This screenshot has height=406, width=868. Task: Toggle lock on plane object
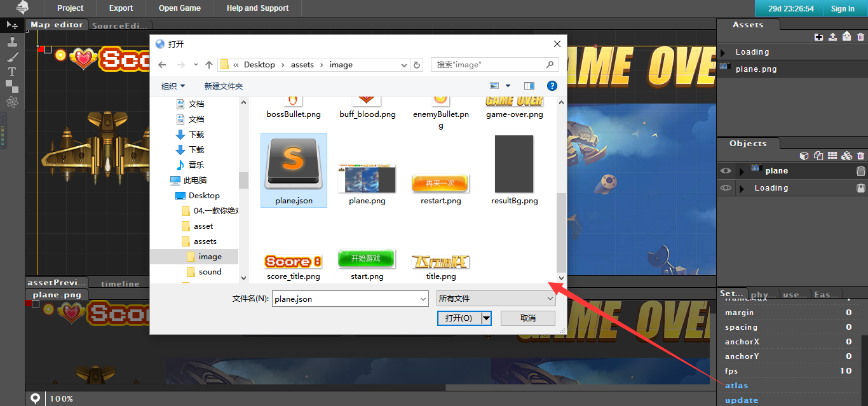(x=860, y=171)
